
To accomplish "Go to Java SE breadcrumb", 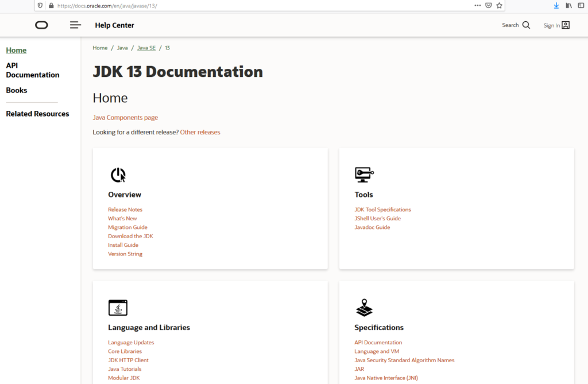I will point(146,48).
